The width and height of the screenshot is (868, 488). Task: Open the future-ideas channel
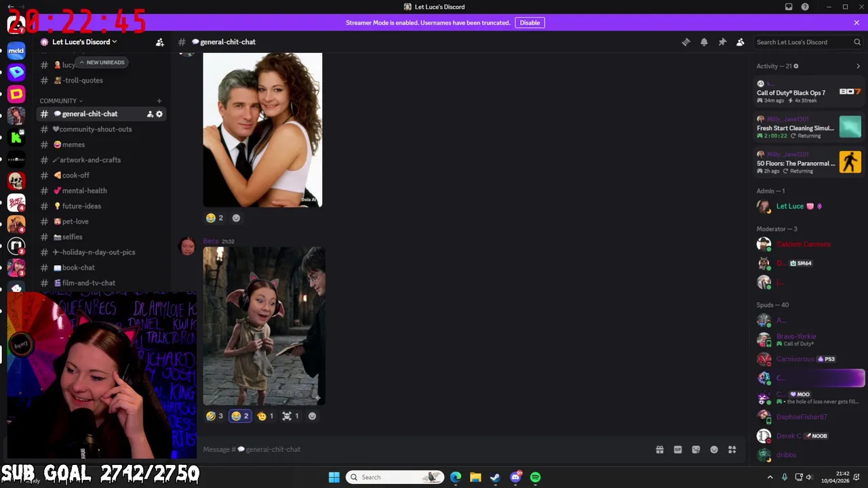coord(100,206)
